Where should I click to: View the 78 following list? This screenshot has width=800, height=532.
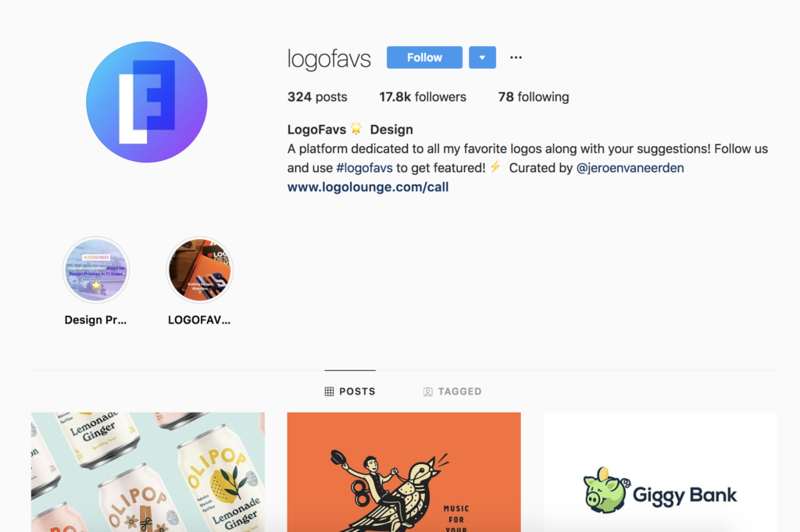click(x=533, y=97)
